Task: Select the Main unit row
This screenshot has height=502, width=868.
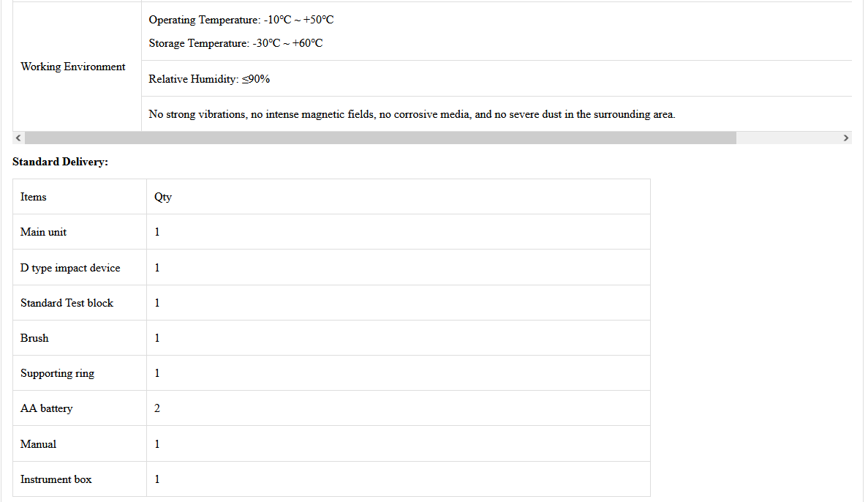Action: [44, 232]
